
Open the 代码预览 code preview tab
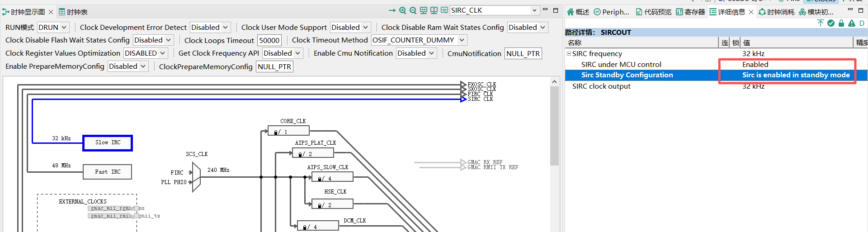point(654,12)
